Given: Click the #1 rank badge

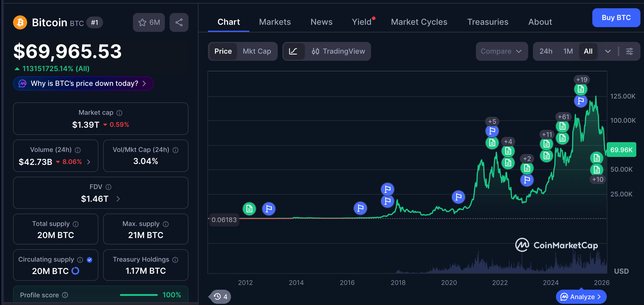Looking at the screenshot, I should coord(95,22).
